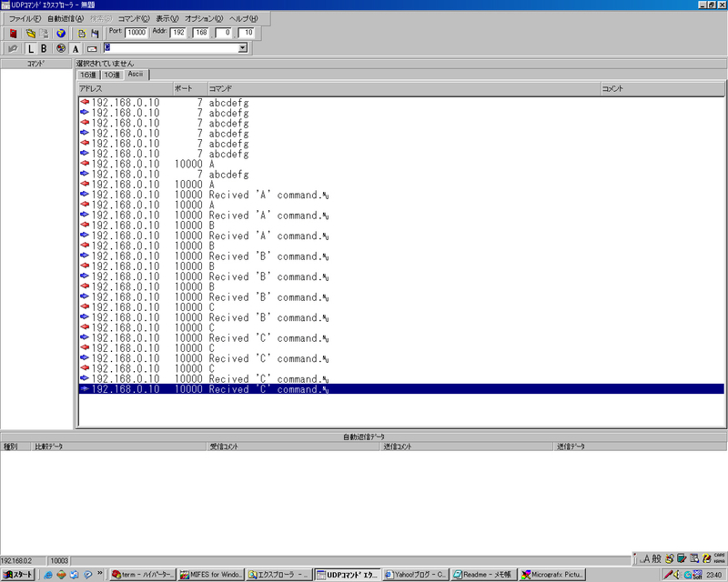Select the Ascii tab

tap(136, 75)
